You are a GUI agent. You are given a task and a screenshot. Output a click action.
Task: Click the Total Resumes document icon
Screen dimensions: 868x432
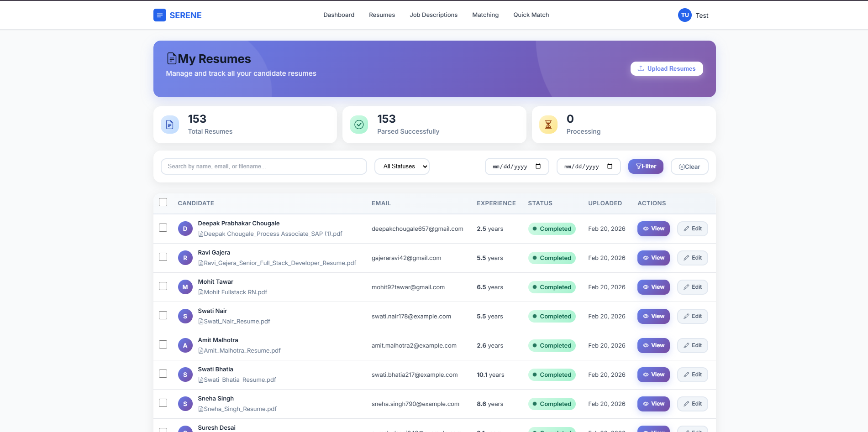pyautogui.click(x=169, y=125)
